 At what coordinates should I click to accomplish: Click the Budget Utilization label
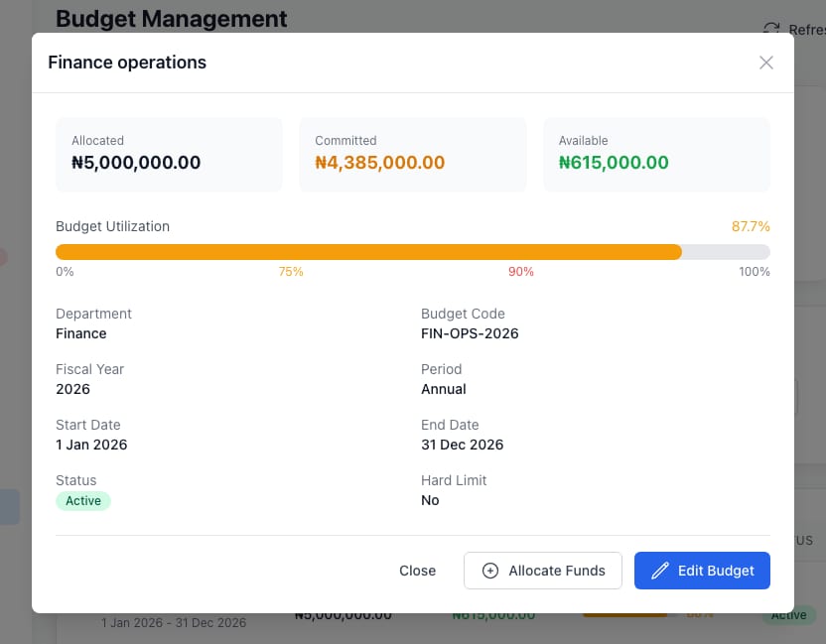point(113,226)
